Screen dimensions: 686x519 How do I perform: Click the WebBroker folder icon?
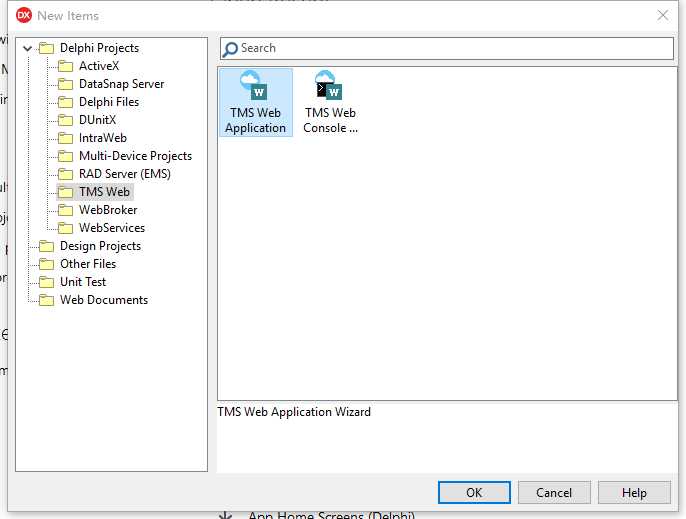pos(66,210)
